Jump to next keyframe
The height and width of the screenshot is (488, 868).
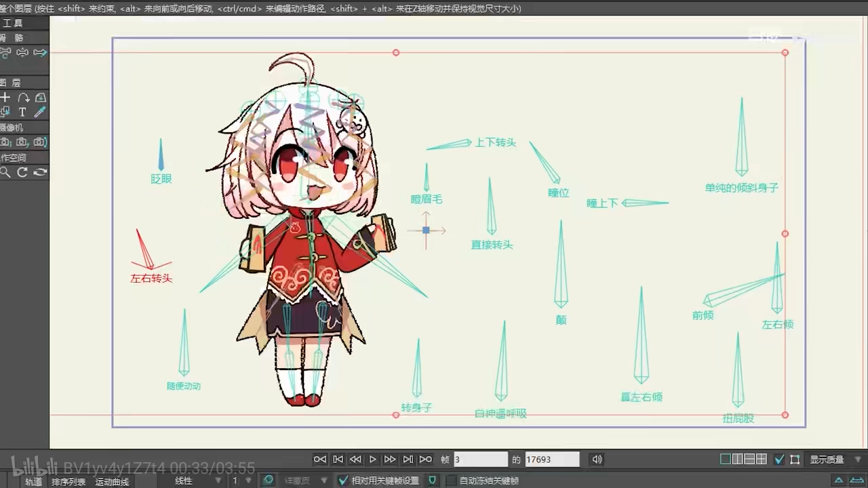(x=390, y=460)
